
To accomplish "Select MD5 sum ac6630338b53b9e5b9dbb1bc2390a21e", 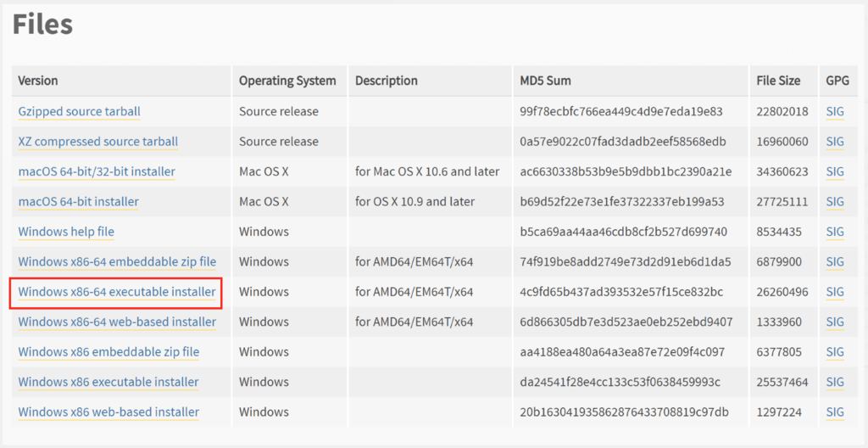I will [x=626, y=171].
